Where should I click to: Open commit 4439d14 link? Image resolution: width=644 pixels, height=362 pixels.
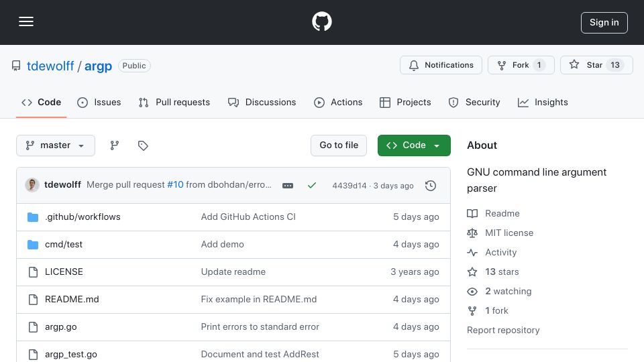coord(349,186)
